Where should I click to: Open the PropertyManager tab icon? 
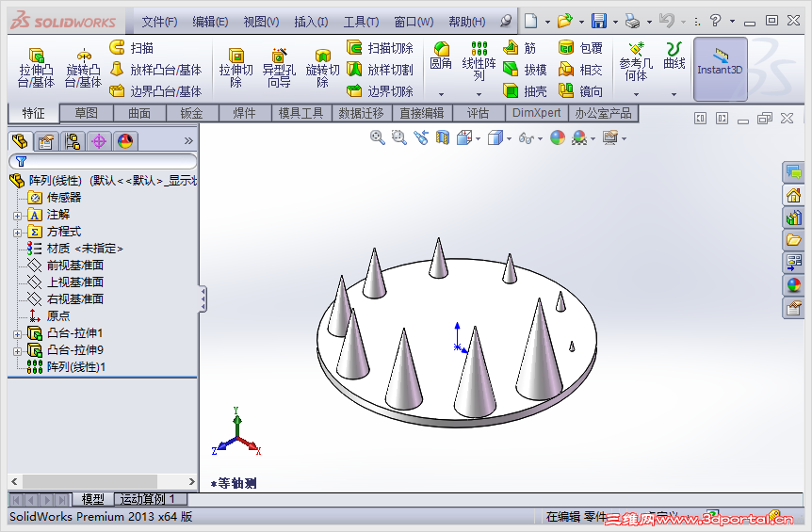(46, 140)
